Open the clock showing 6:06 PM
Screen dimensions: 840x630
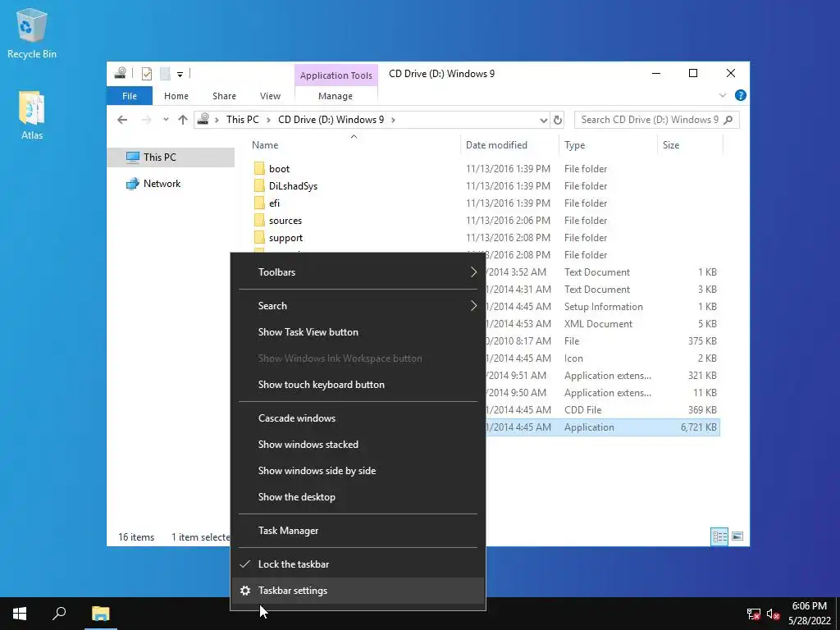pyautogui.click(x=809, y=614)
